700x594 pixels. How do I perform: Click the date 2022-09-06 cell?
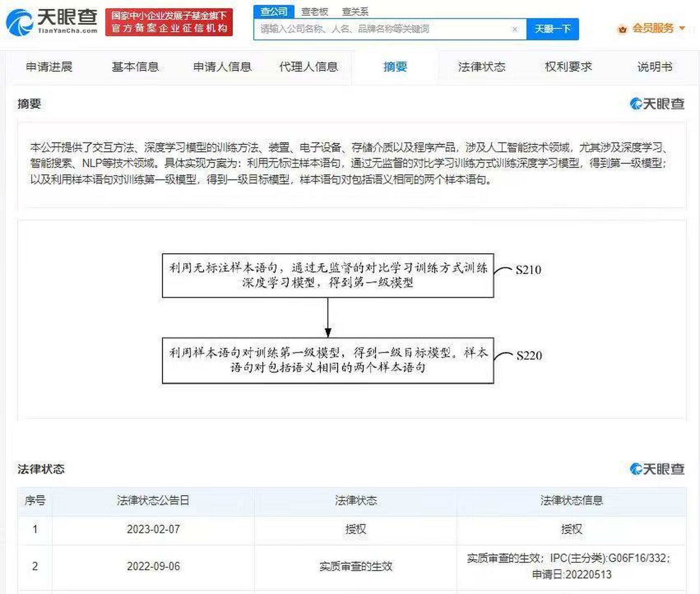click(x=153, y=566)
